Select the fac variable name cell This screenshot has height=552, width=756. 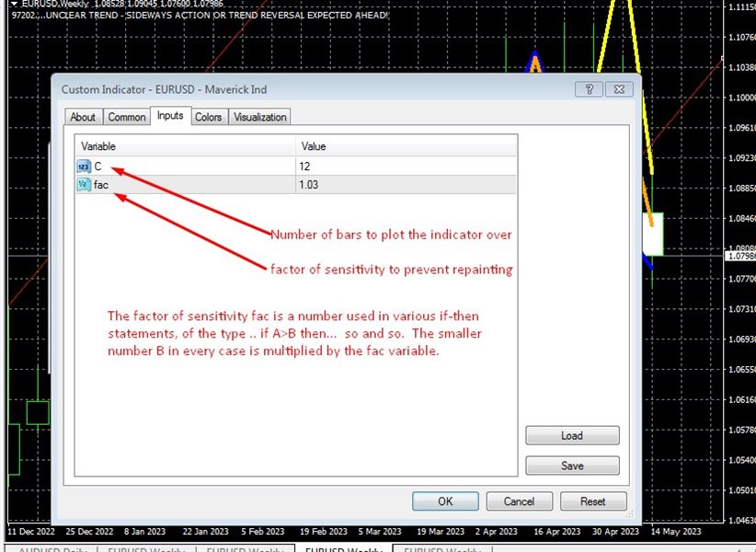coord(185,185)
